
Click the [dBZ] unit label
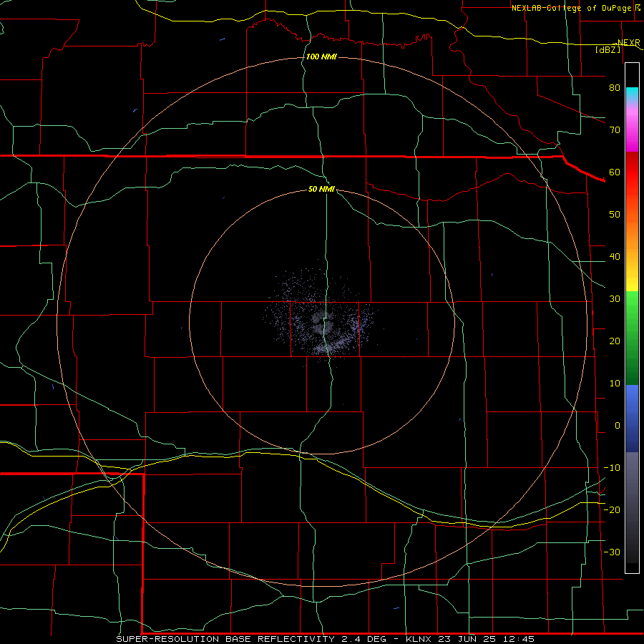pyautogui.click(x=608, y=49)
